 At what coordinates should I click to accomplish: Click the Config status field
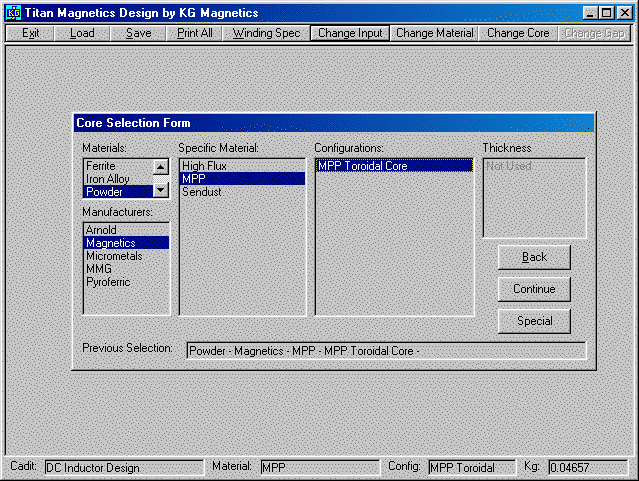[472, 468]
